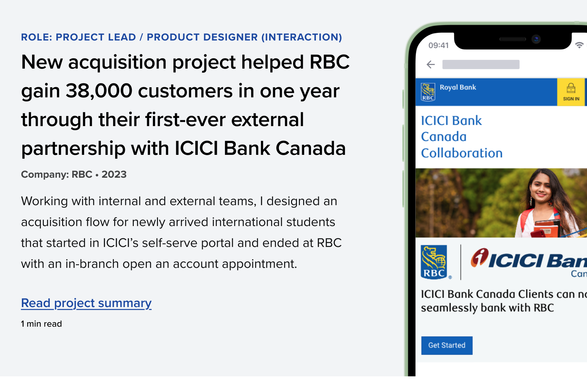The width and height of the screenshot is (587, 392).
Task: Click the large RBC logo beside ICICI Bank
Action: tap(435, 262)
